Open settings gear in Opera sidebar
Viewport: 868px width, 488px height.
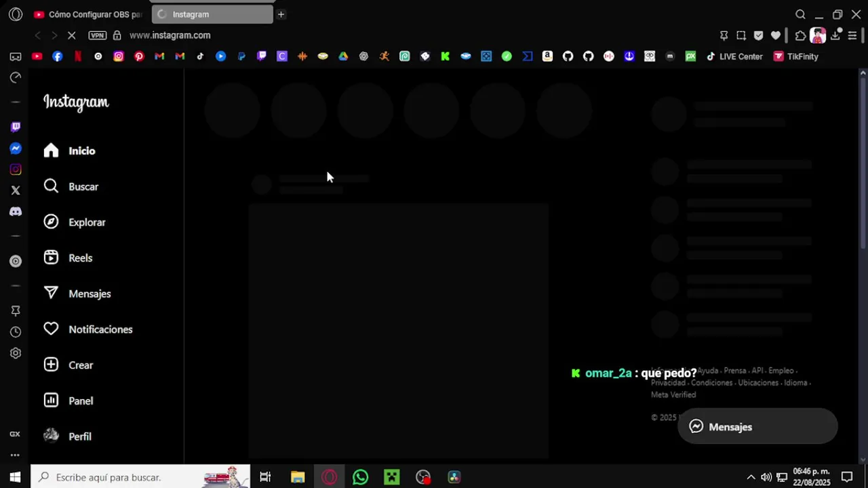pos(16,353)
